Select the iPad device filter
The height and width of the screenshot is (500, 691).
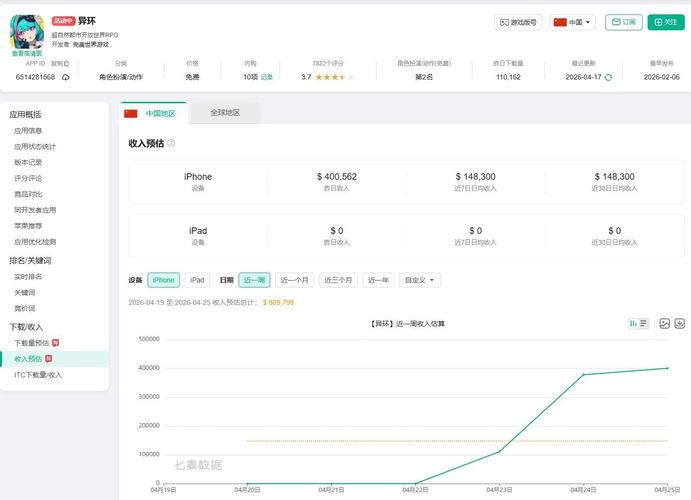(197, 280)
